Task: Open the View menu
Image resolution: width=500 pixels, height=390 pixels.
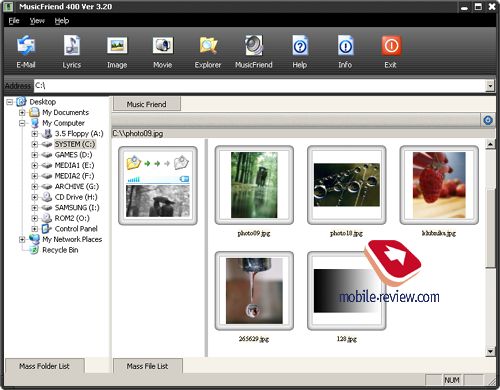Action: [37, 21]
